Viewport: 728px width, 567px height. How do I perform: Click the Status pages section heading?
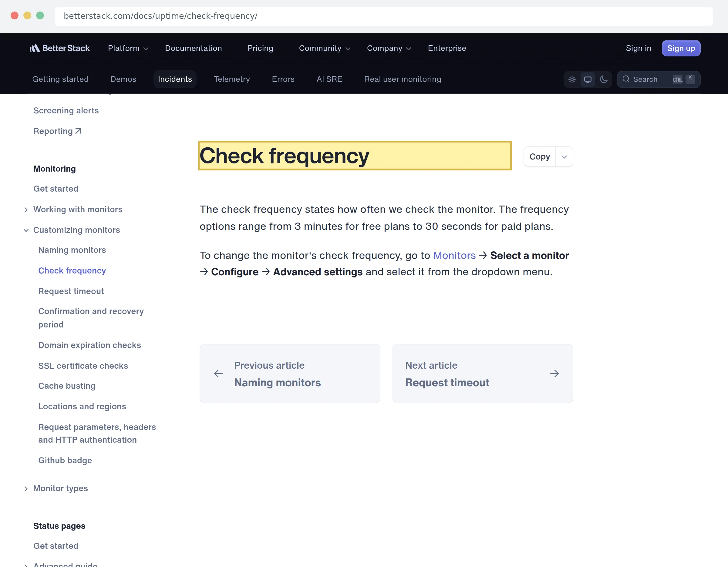59,526
